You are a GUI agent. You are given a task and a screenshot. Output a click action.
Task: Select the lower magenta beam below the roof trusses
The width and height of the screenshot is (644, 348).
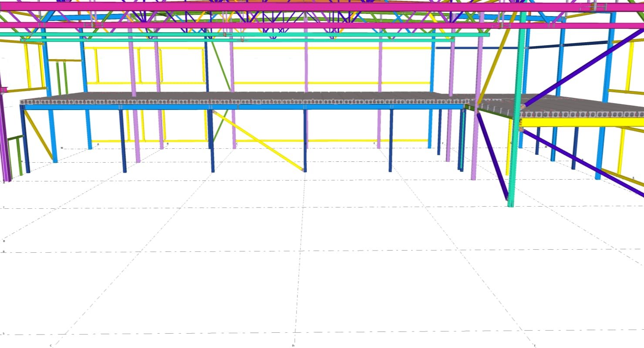click(305, 25)
